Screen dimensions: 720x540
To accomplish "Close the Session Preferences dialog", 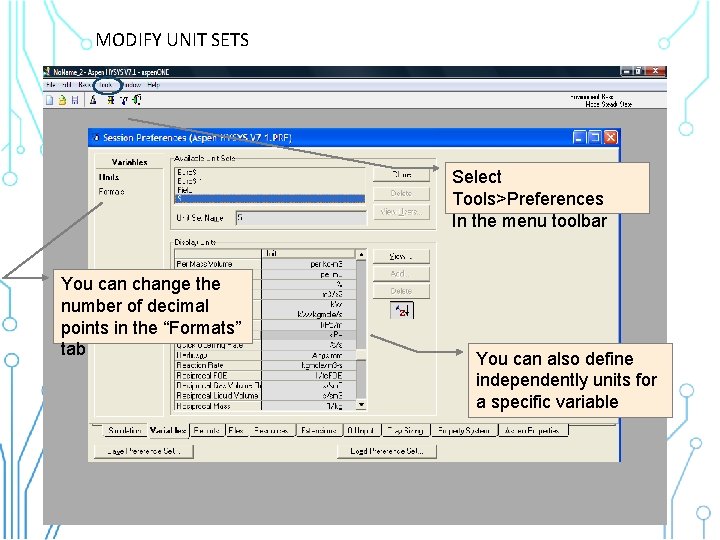I will (x=610, y=137).
